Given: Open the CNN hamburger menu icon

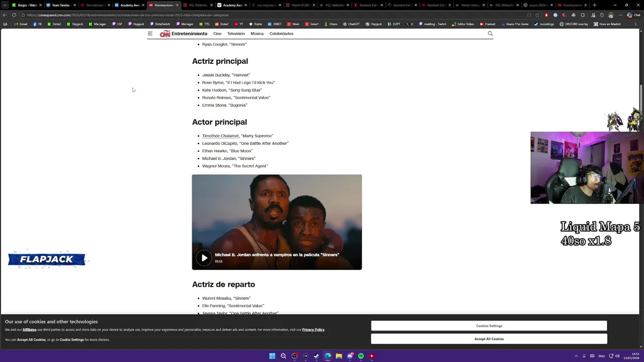Looking at the screenshot, I should [x=150, y=34].
